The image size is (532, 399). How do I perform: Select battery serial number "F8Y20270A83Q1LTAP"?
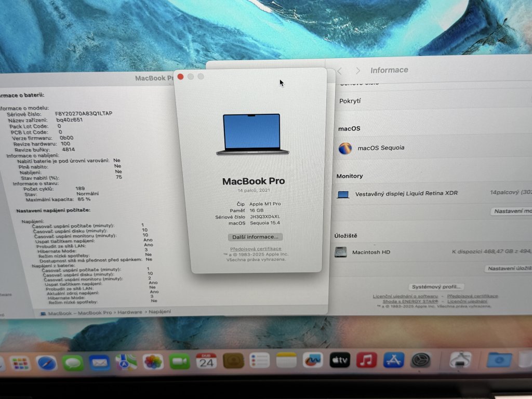point(84,113)
